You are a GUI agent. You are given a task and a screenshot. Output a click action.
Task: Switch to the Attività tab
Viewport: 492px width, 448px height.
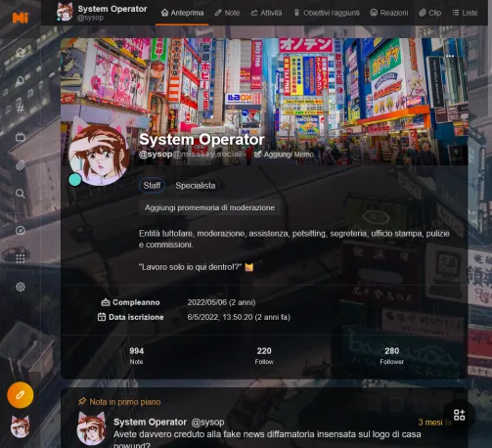click(266, 13)
